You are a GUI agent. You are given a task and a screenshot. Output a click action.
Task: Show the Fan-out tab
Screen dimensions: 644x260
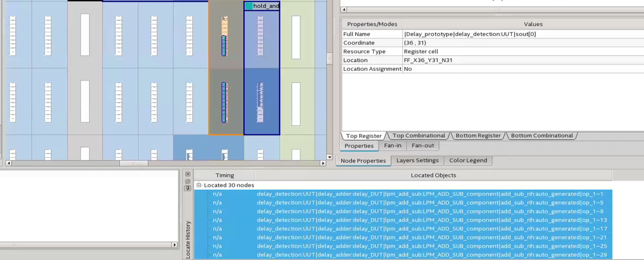pyautogui.click(x=423, y=145)
